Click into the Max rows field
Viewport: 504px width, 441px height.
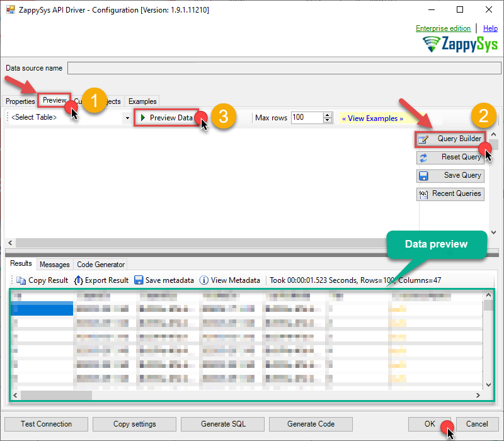coord(307,118)
